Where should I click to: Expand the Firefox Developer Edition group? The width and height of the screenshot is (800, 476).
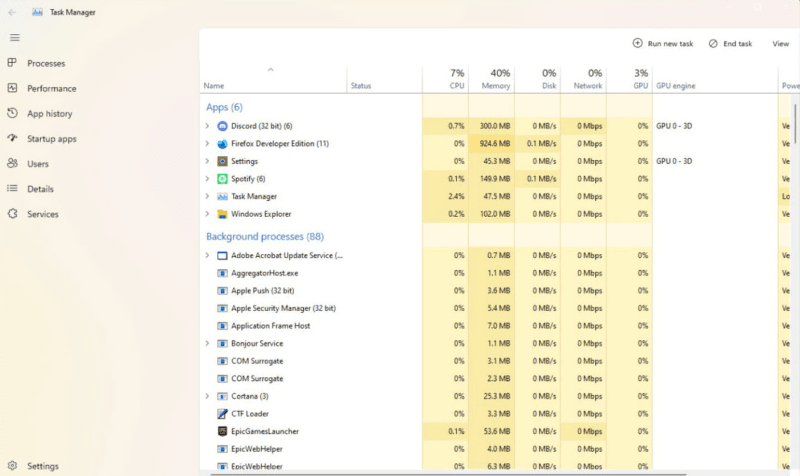[207, 143]
